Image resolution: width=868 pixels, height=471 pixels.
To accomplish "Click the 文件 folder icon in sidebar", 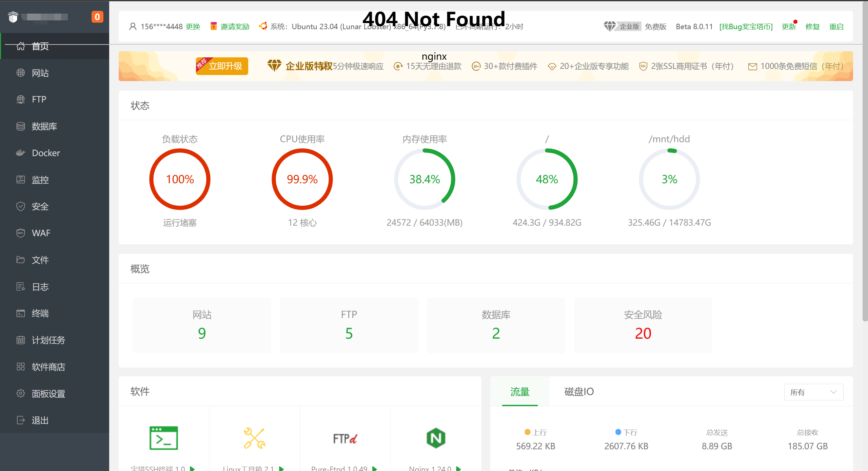I will (21, 260).
